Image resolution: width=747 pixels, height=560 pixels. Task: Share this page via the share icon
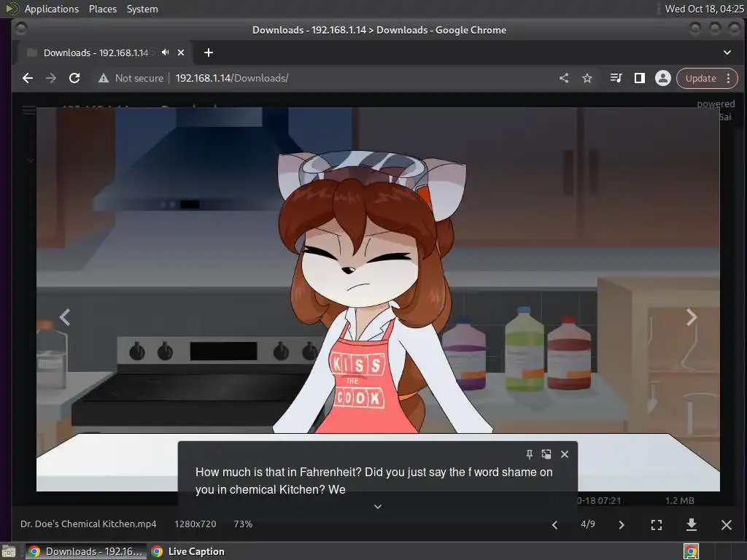[x=564, y=78]
